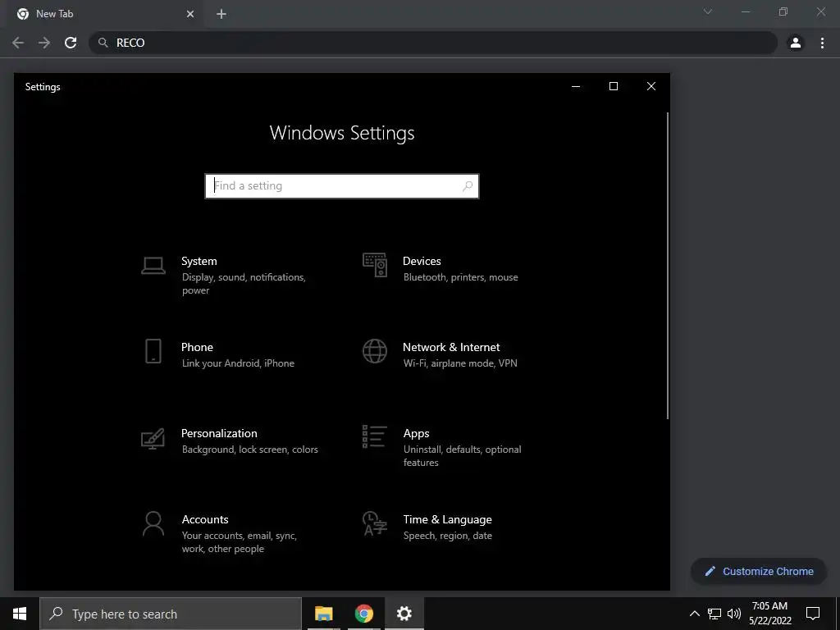Open the Phone category heading
The height and width of the screenshot is (630, 840).
[x=197, y=347]
